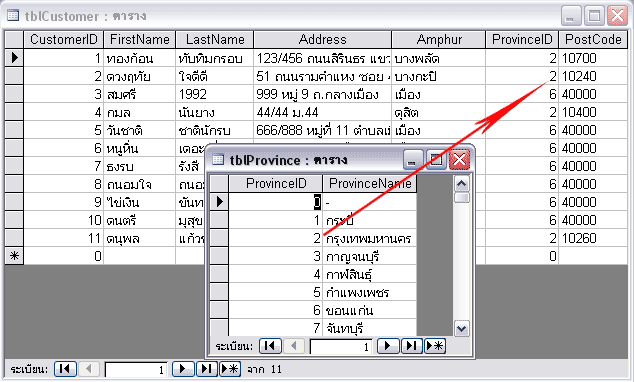Click Address cell '44/44 ม.44'
Screen dimensions: 634x382
(x=322, y=112)
